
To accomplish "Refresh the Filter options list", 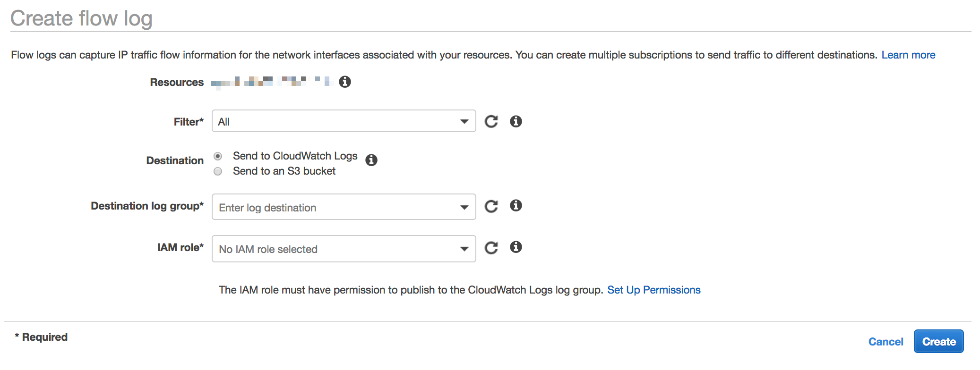I will (x=491, y=121).
